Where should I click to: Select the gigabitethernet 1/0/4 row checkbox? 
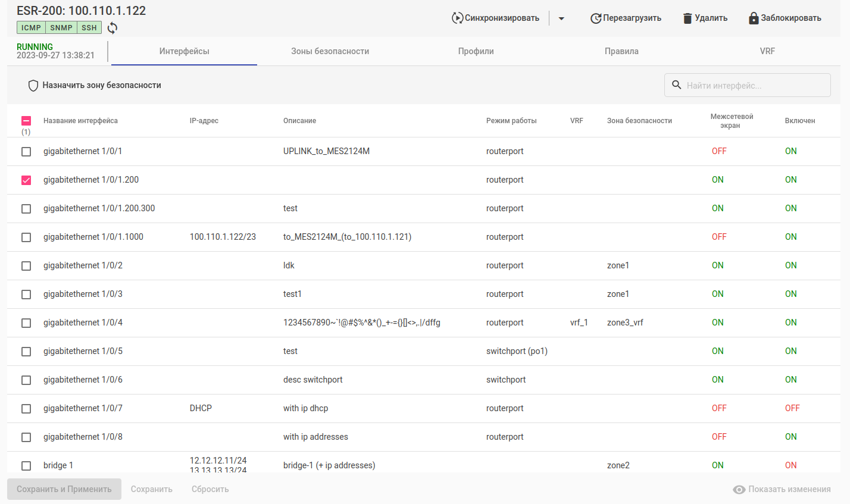click(26, 323)
